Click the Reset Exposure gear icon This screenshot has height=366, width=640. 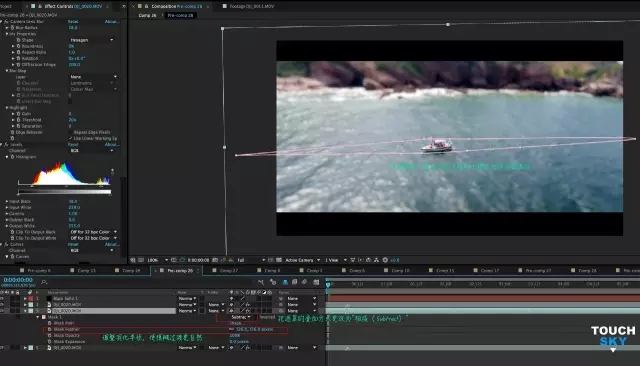[385, 260]
